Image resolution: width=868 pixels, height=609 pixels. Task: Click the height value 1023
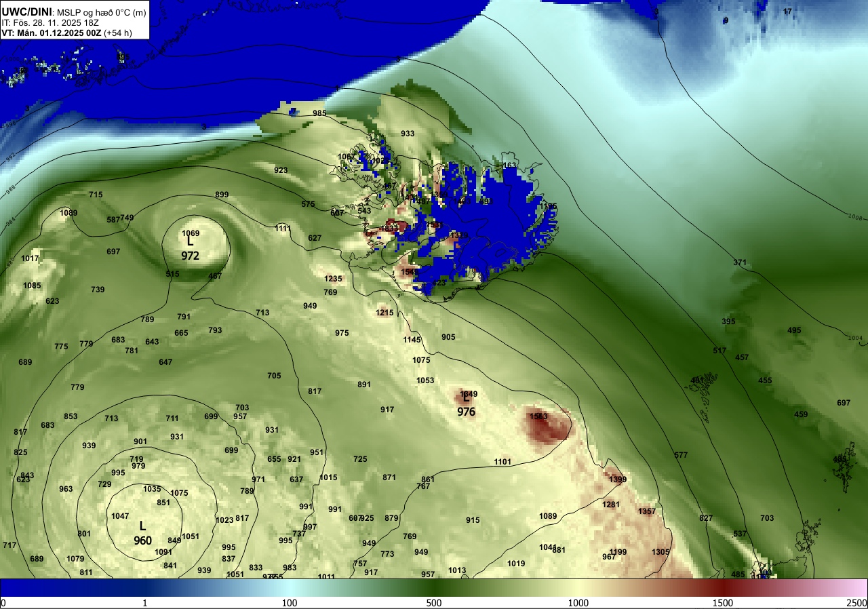tap(224, 520)
